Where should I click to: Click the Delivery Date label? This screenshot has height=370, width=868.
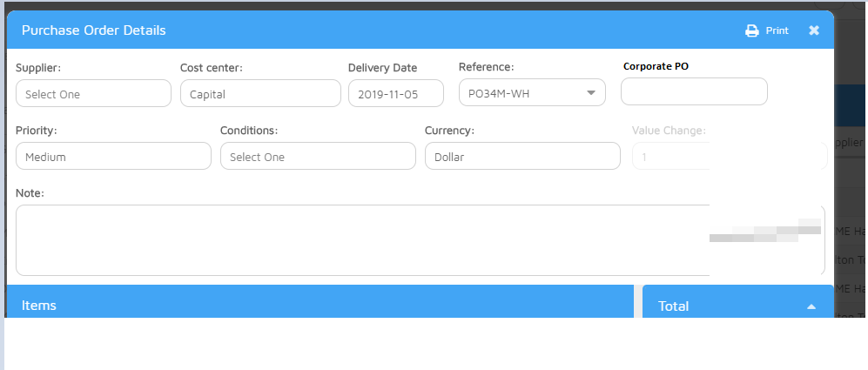coord(382,68)
